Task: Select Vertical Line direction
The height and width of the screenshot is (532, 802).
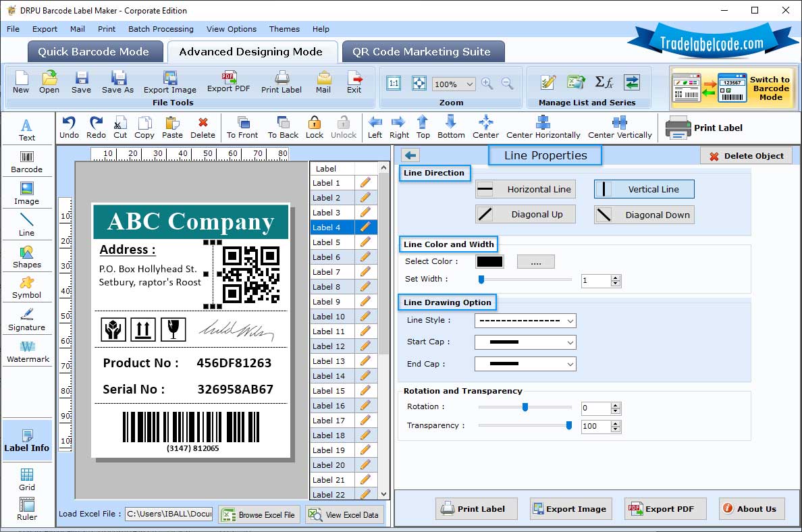Action: click(x=644, y=189)
